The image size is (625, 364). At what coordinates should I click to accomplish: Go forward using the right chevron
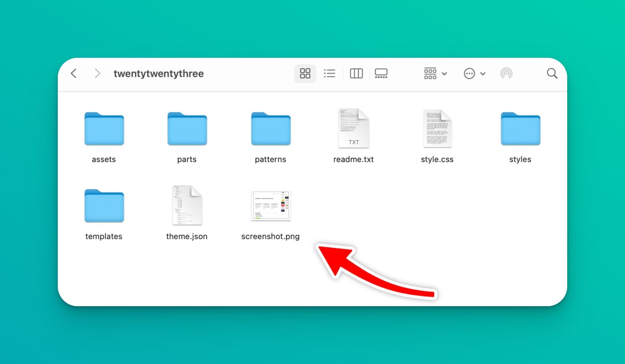pos(97,74)
